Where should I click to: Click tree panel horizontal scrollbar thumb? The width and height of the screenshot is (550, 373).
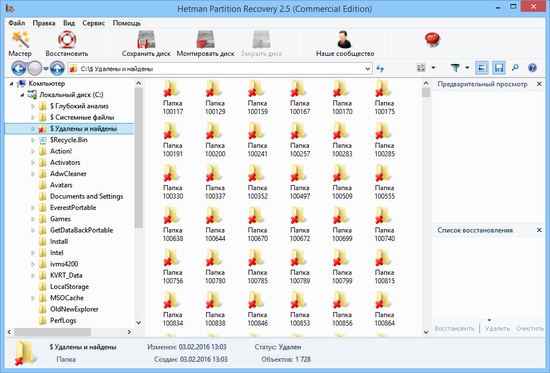point(53,332)
